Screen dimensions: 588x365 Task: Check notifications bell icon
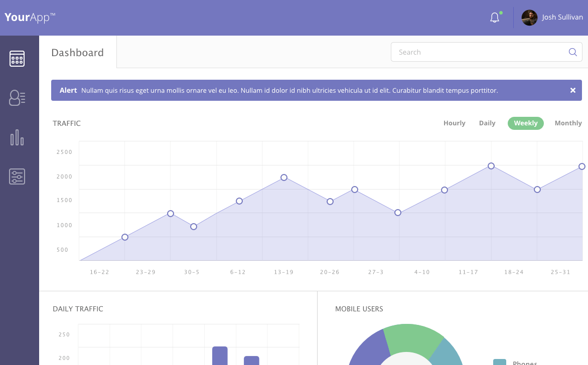coord(495,18)
